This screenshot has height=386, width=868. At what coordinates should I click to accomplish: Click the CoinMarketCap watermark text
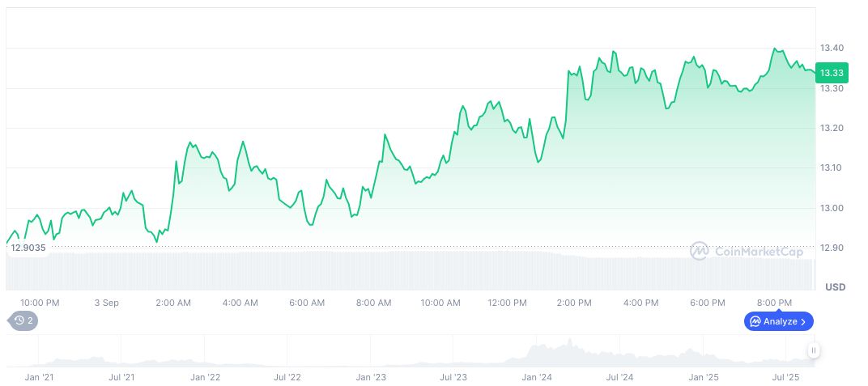(758, 252)
